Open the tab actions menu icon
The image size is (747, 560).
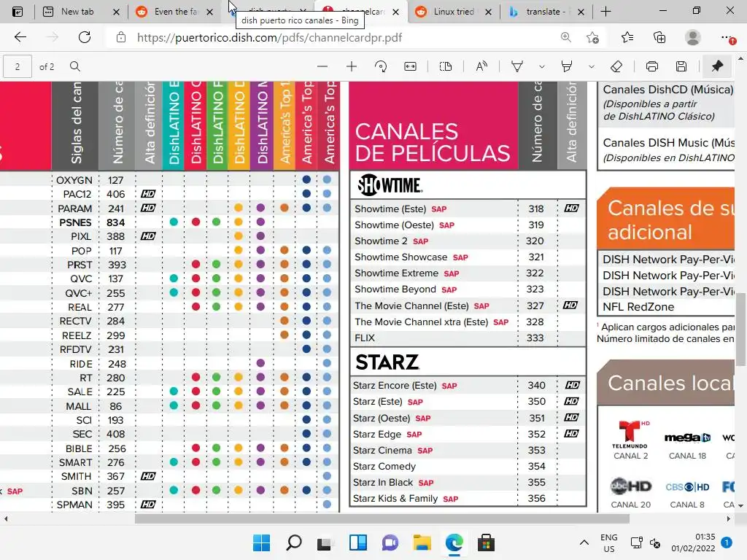(18, 12)
